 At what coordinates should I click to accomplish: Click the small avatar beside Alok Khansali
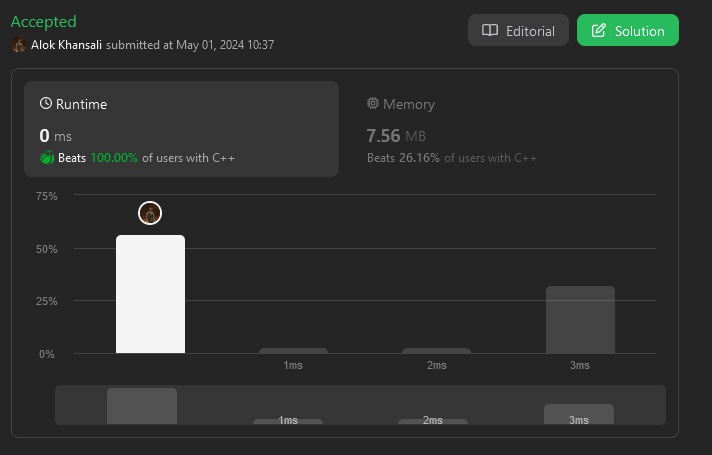pos(19,45)
